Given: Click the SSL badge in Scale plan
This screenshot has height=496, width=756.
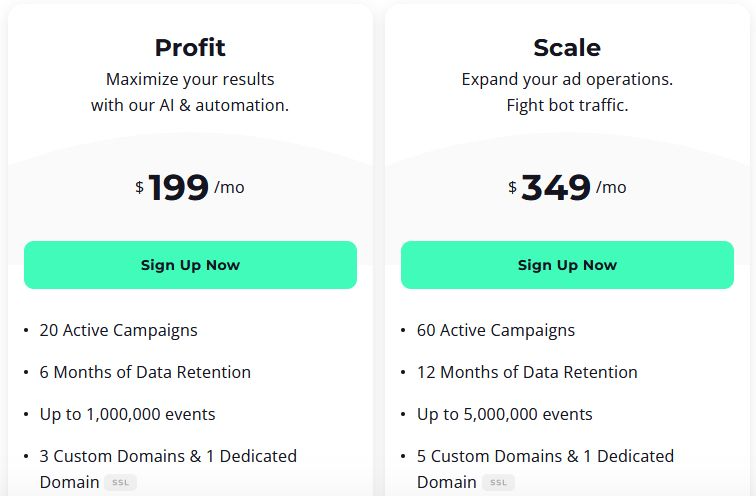Looking at the screenshot, I should click(x=498, y=483).
